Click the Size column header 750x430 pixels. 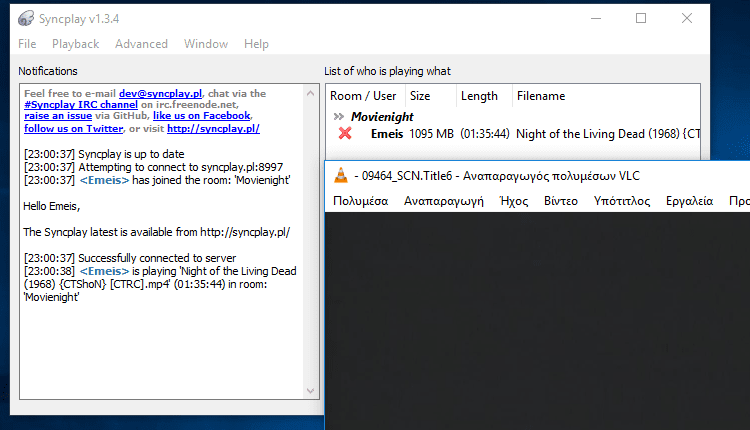click(x=431, y=96)
